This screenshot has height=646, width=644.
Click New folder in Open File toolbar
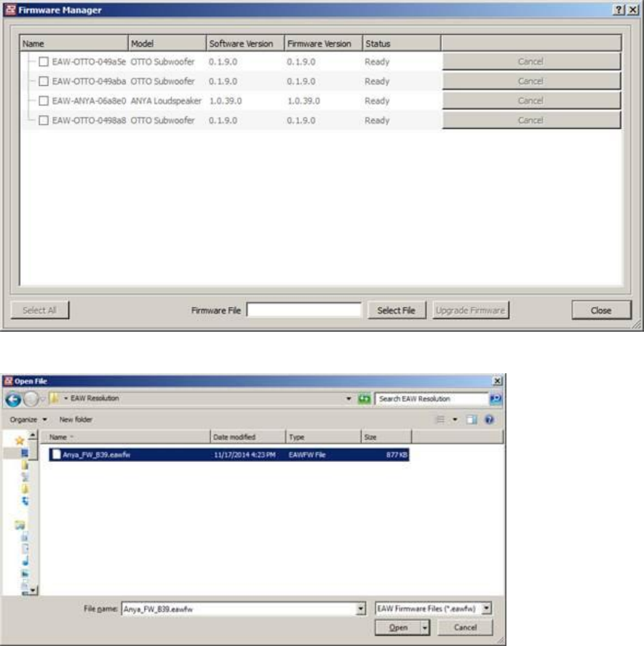tap(76, 420)
